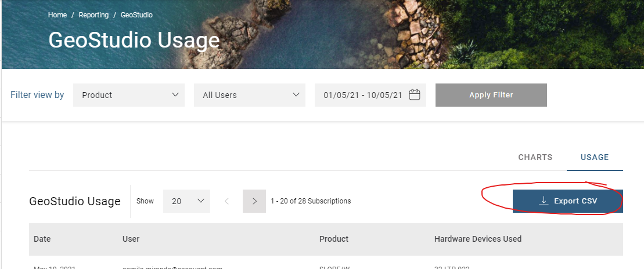Switch to the USAGE tab

pyautogui.click(x=595, y=158)
